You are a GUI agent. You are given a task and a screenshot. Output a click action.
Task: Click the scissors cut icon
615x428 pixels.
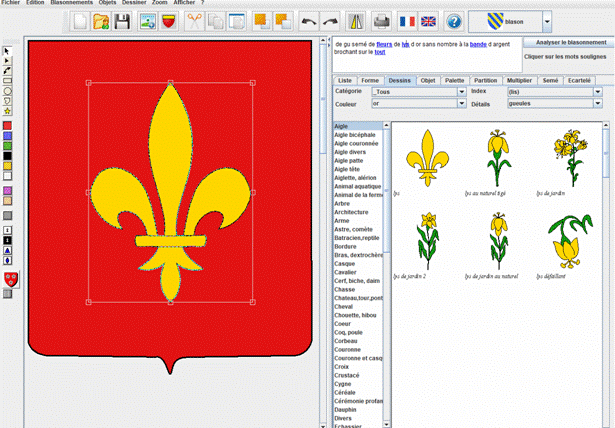coord(194,20)
